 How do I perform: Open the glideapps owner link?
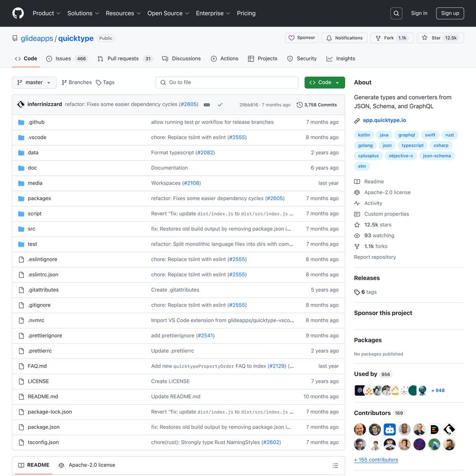(37, 38)
